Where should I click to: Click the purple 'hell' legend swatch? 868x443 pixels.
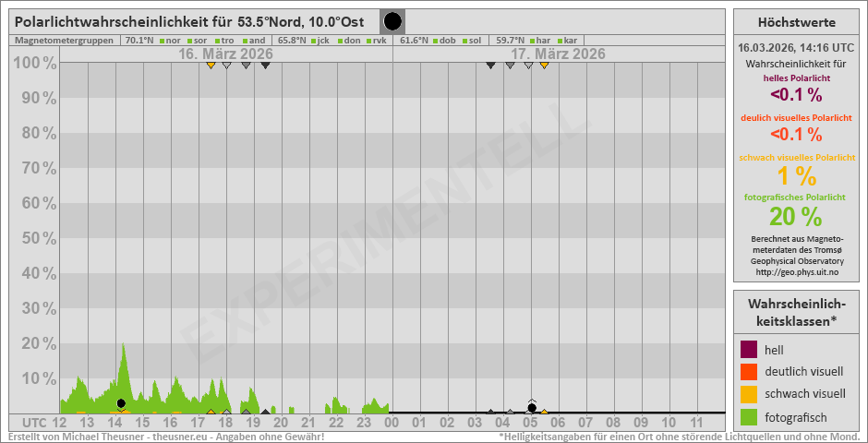pyautogui.click(x=749, y=350)
